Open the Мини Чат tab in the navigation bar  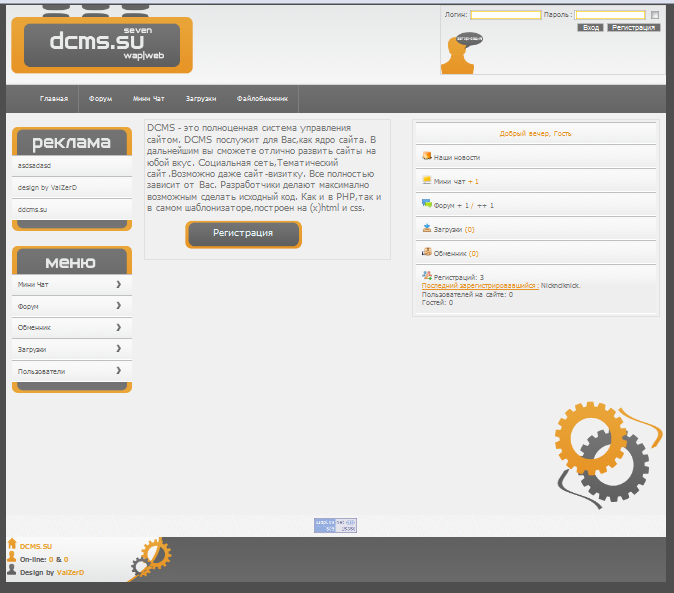(149, 99)
